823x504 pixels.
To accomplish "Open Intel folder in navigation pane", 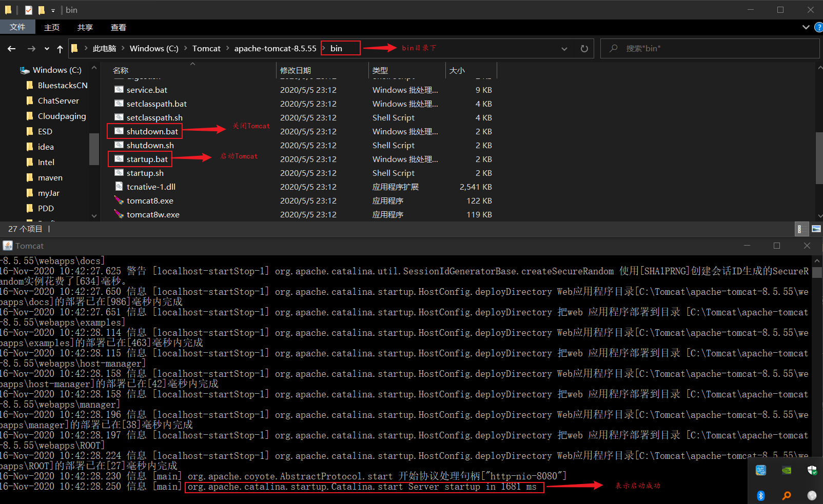I will click(x=46, y=162).
